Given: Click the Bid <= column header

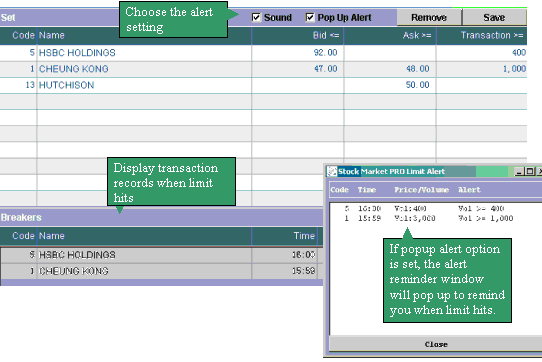Looking at the screenshot, I should (326, 35).
